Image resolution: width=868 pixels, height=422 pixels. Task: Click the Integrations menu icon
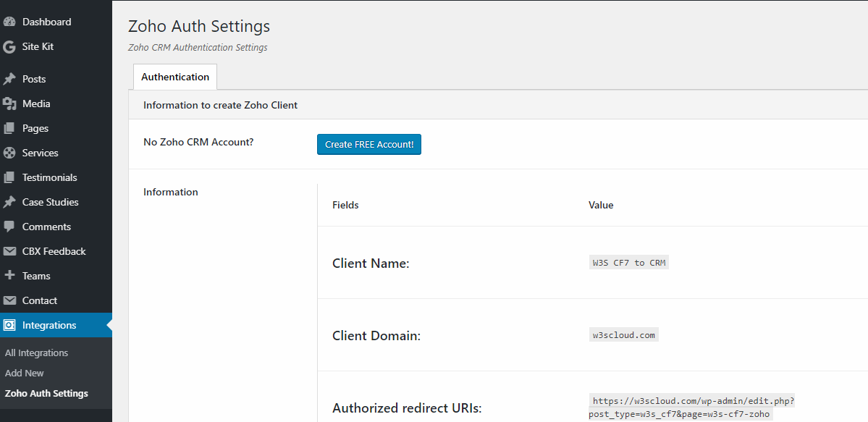tap(9, 325)
